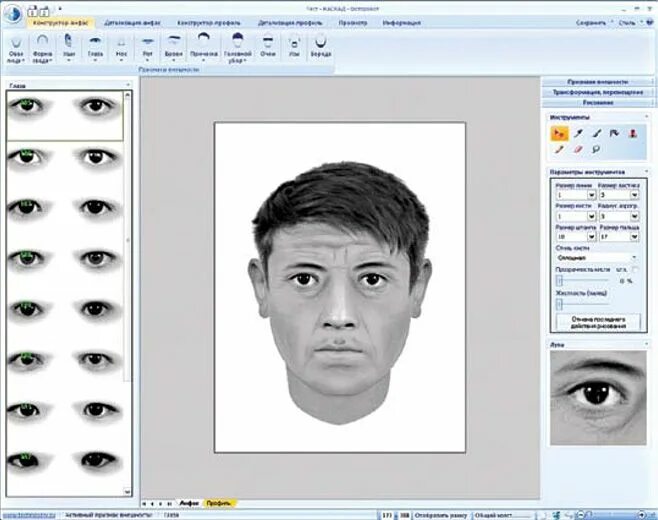Expand the Признаки внешности panel header
658x520 pixels.
coord(598,82)
